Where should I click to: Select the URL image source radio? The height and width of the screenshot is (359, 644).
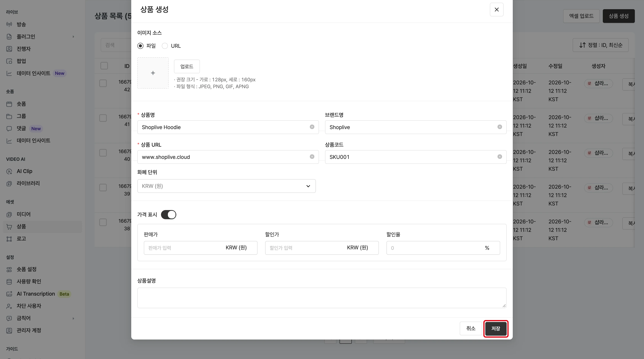165,46
